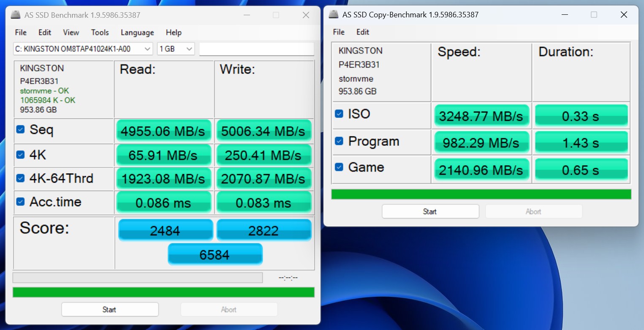Image resolution: width=644 pixels, height=330 pixels.
Task: Click the Seq read result 4955.06 MB/s
Action: click(163, 131)
